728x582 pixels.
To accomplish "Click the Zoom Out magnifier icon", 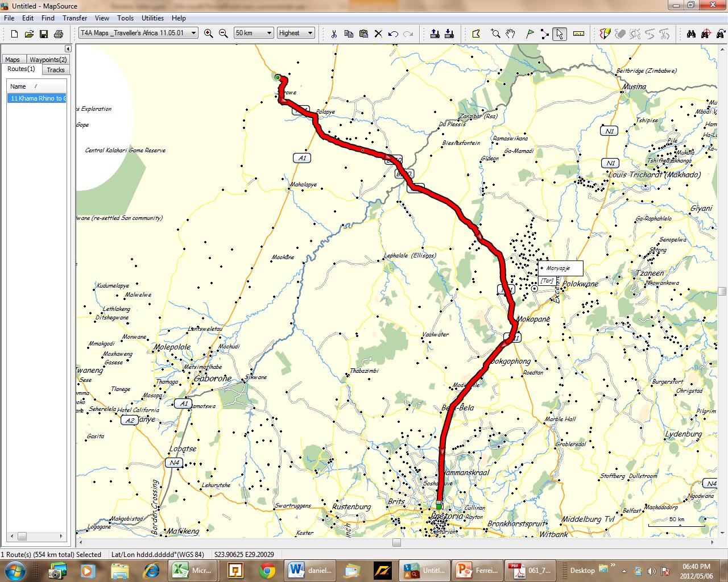I will pyautogui.click(x=224, y=34).
